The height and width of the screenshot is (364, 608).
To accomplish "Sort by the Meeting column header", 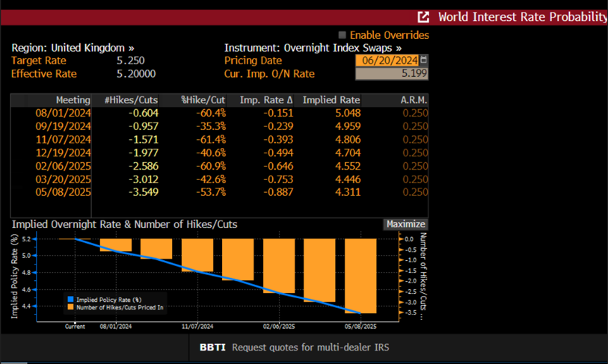I will click(73, 100).
